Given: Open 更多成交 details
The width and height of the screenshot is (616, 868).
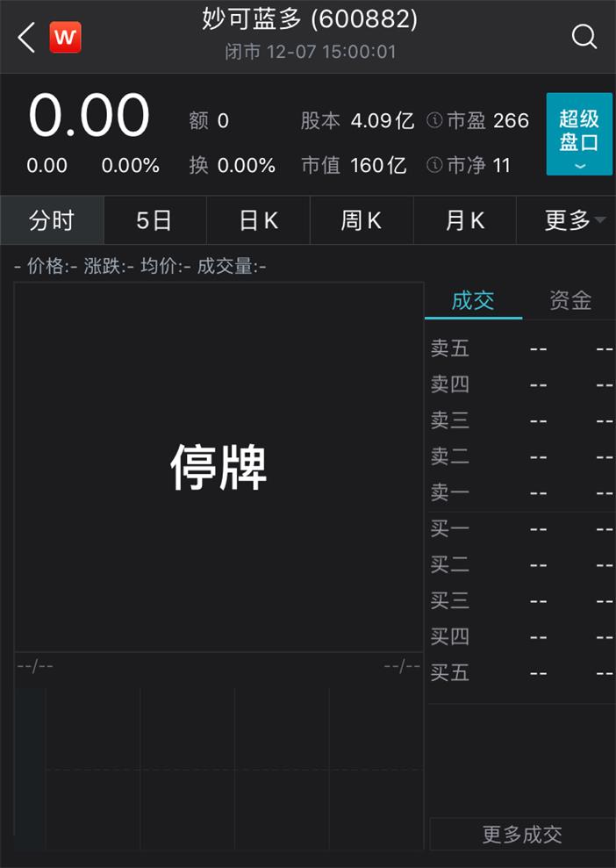Looking at the screenshot, I should click(x=522, y=834).
